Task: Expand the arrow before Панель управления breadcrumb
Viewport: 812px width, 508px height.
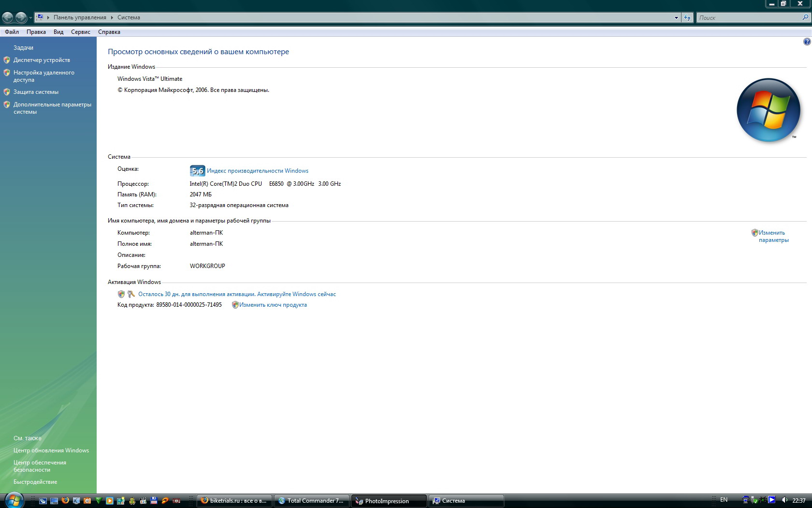Action: (x=48, y=17)
